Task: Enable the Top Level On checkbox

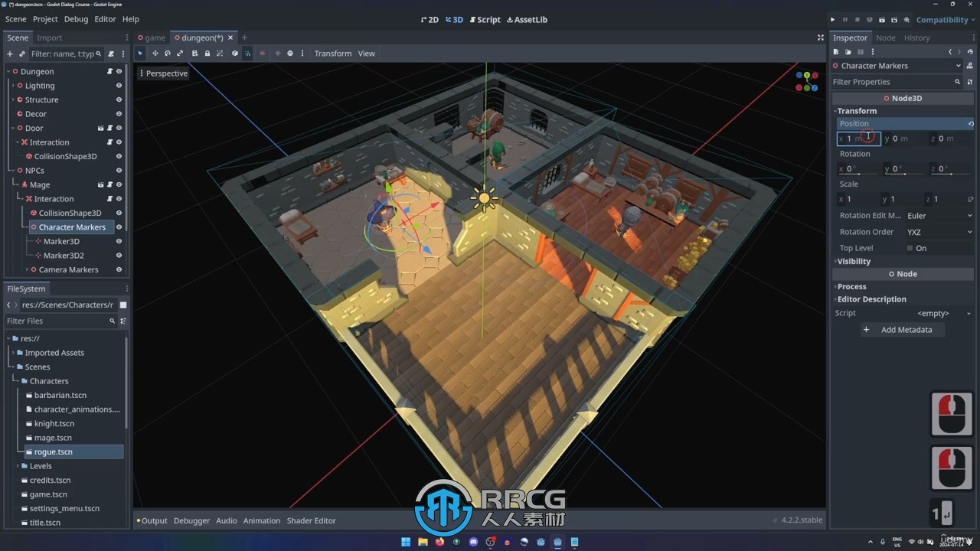Action: 910,248
